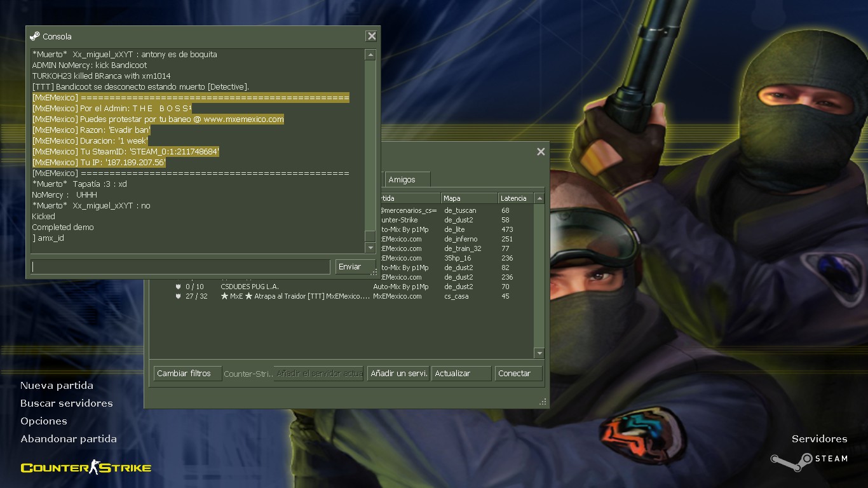Click the '] amx_id' console line
This screenshot has height=488, width=868.
click(x=48, y=238)
